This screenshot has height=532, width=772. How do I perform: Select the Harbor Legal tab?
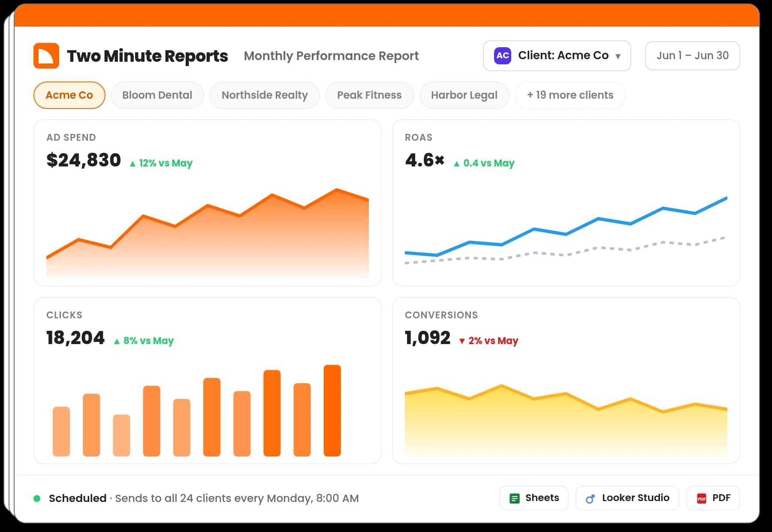click(464, 95)
